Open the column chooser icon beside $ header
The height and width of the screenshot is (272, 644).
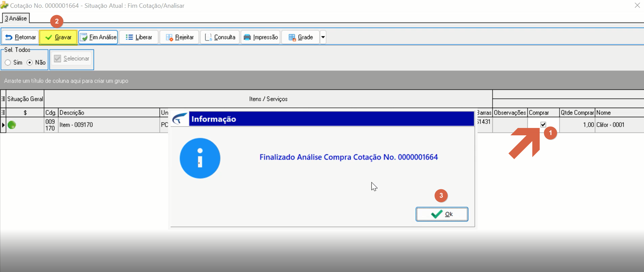click(x=3, y=113)
